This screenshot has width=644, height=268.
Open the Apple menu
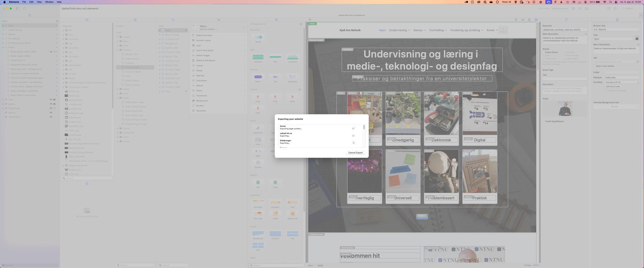(4, 2)
